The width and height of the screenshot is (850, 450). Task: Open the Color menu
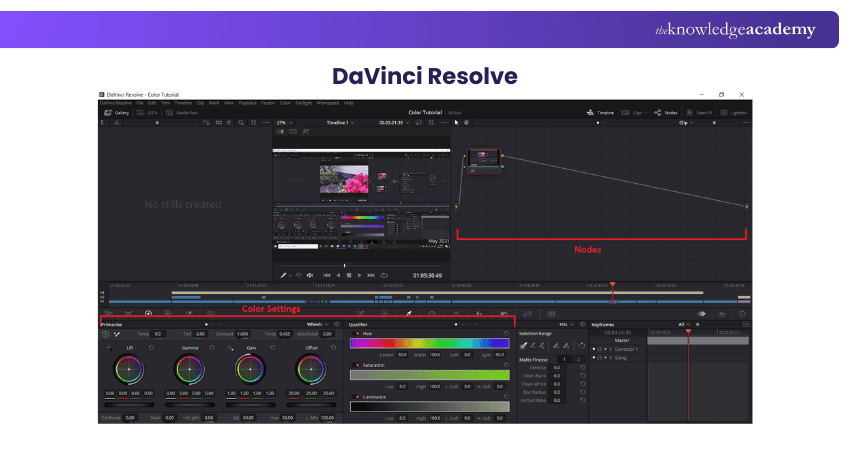[285, 103]
